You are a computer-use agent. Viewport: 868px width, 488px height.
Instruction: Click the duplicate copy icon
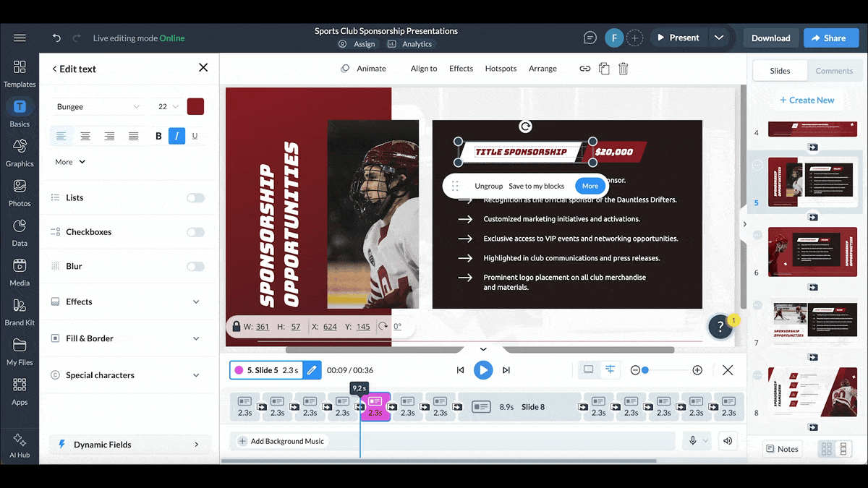[604, 69]
